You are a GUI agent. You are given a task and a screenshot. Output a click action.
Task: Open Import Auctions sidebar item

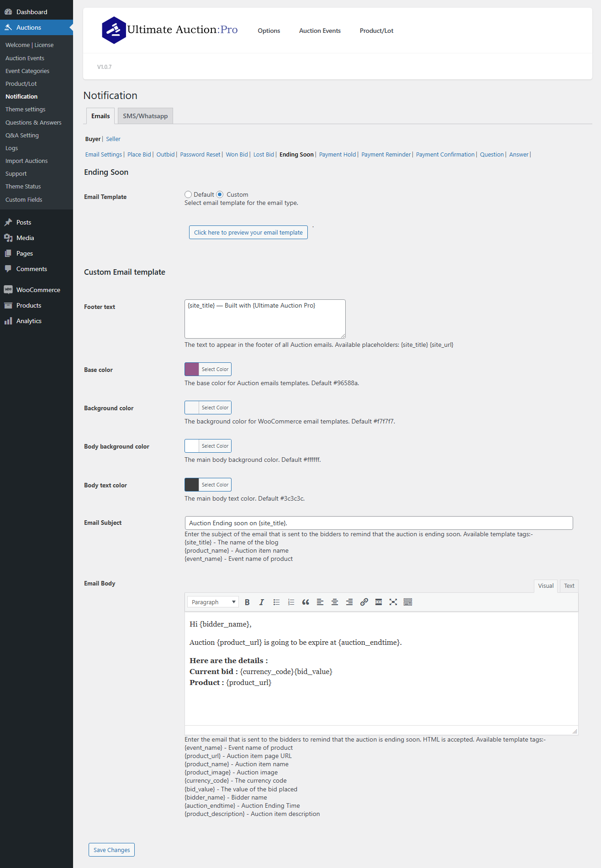[26, 161]
